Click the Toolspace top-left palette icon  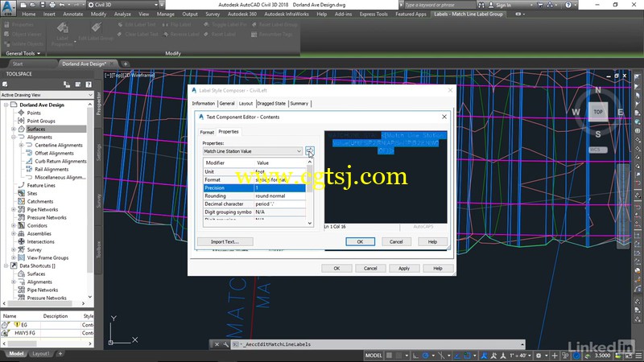point(5,84)
